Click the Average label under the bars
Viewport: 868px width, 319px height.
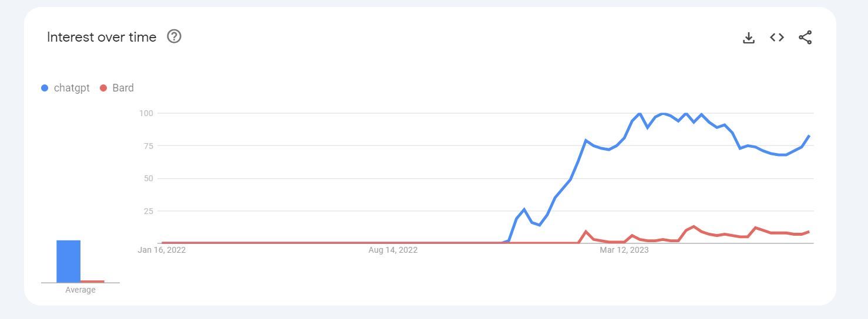pos(80,290)
